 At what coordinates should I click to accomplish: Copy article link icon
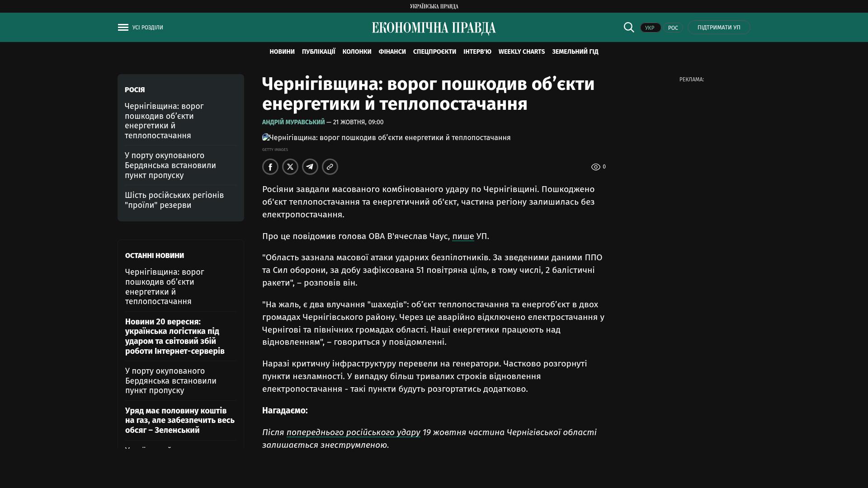click(330, 167)
